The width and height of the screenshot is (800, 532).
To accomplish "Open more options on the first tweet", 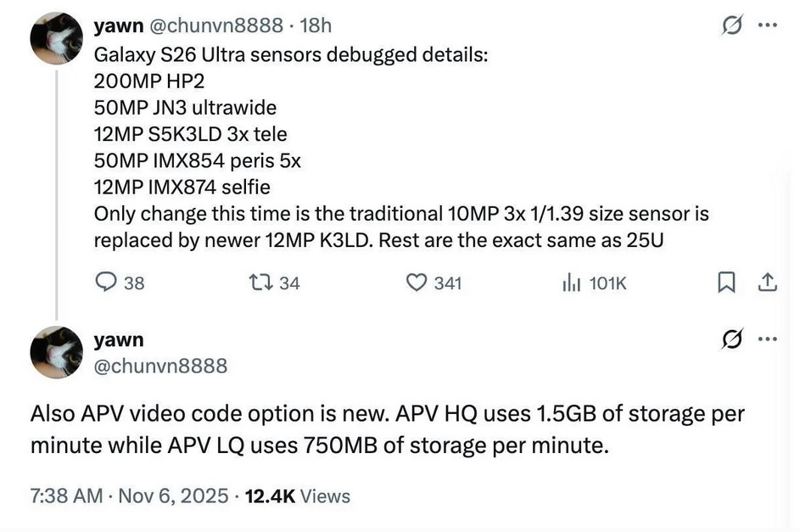I will pos(768,25).
